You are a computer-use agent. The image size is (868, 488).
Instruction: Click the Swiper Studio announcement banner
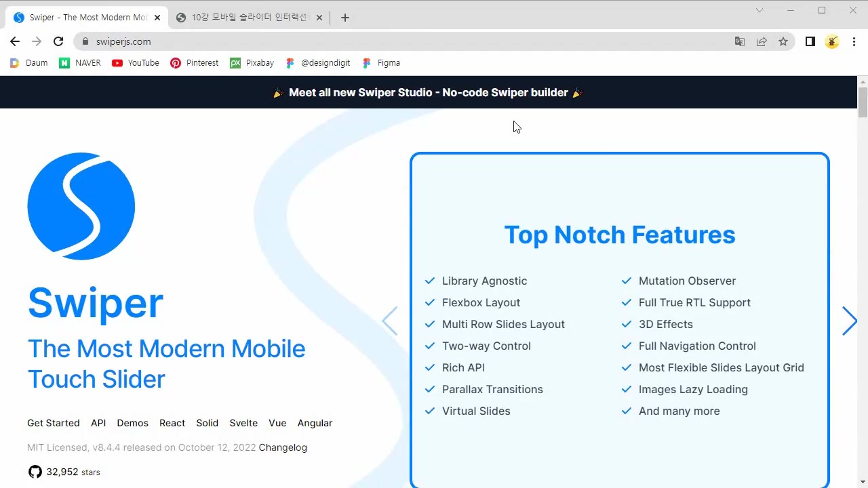click(x=429, y=92)
